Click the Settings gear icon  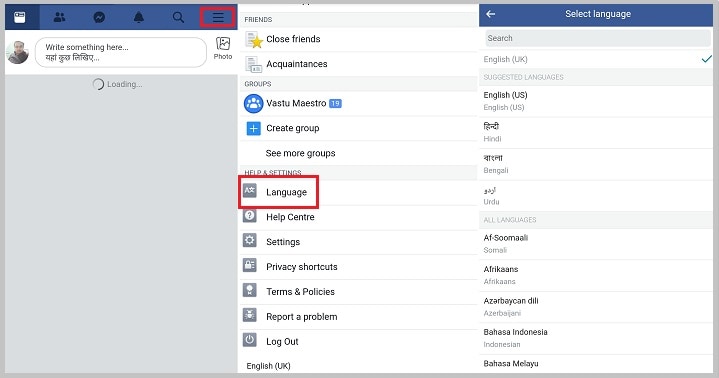pos(249,240)
